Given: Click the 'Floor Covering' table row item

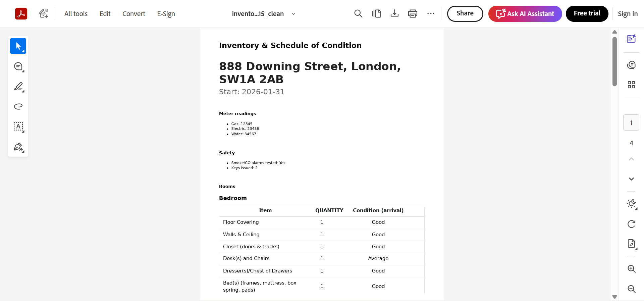Looking at the screenshot, I should point(241,222).
